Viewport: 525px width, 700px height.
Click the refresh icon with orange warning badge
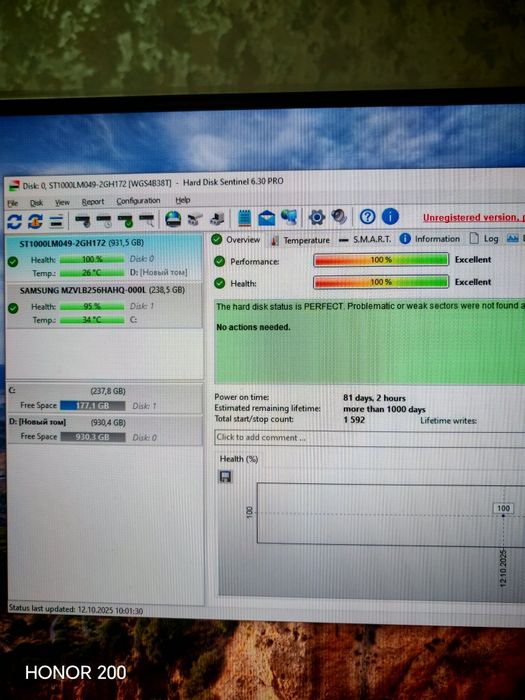[35, 221]
